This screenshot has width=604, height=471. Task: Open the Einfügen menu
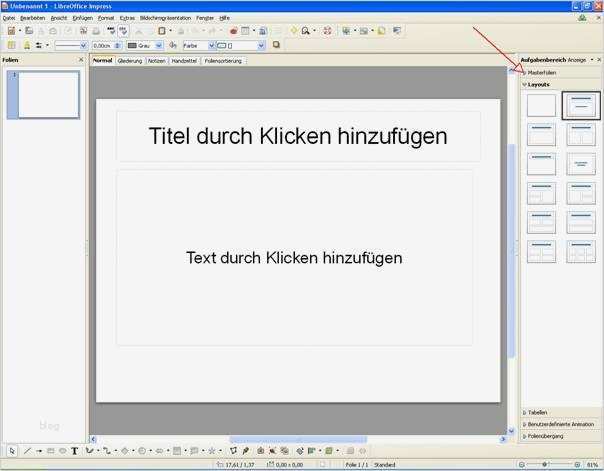point(82,18)
